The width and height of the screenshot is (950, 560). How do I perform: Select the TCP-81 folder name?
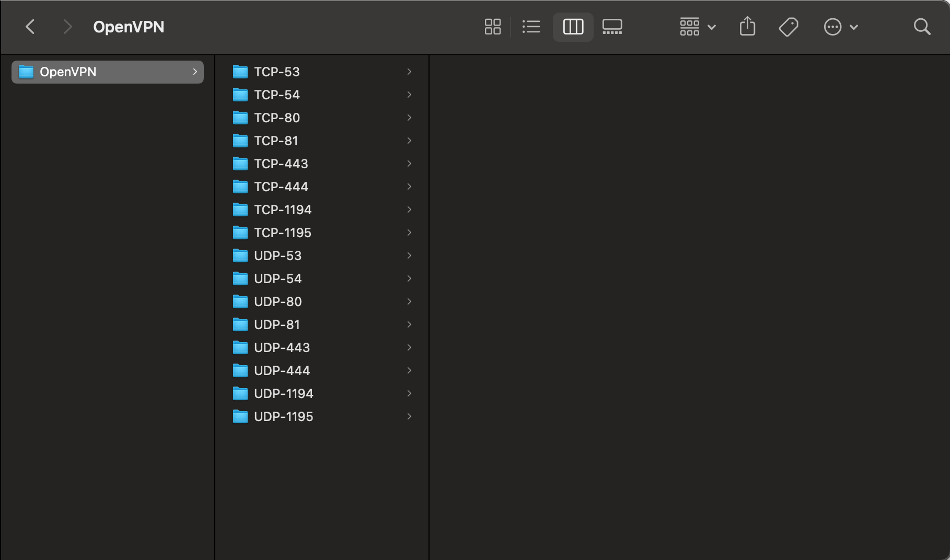tap(276, 141)
